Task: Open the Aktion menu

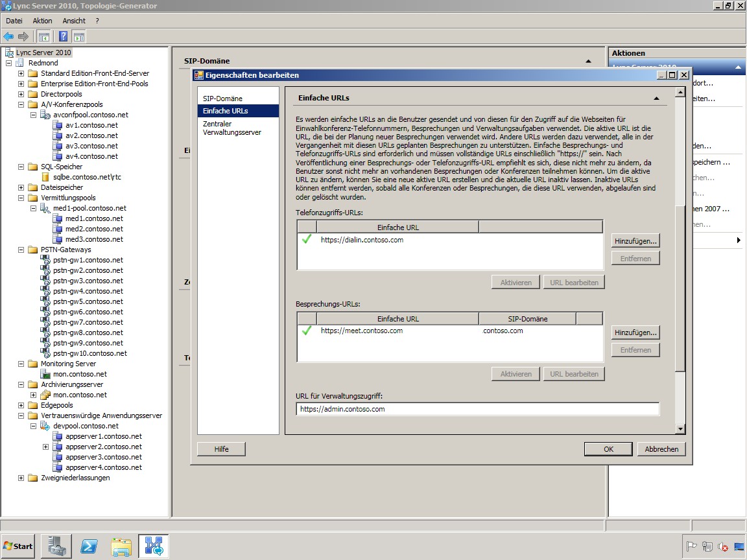Action: point(42,21)
